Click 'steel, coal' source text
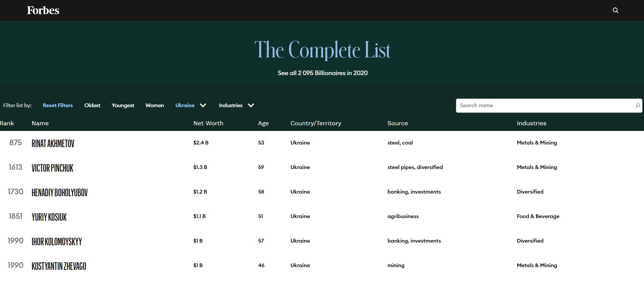644x283 pixels. point(400,143)
